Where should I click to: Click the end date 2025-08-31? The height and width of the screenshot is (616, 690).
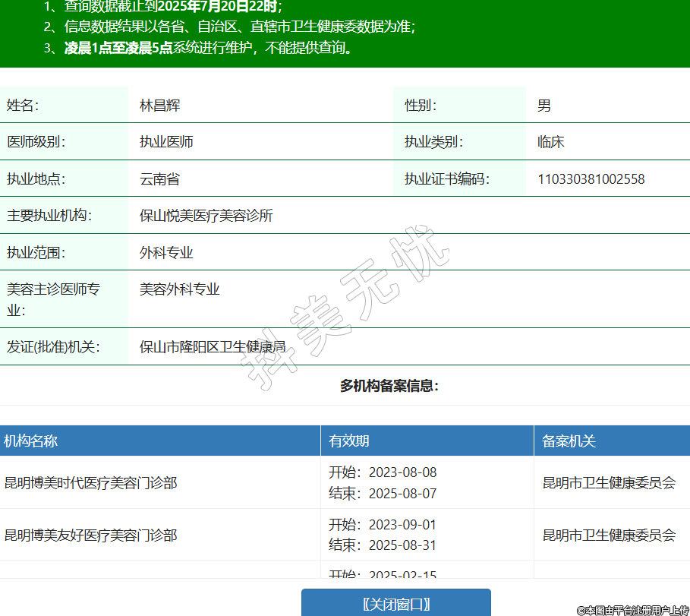click(x=402, y=545)
